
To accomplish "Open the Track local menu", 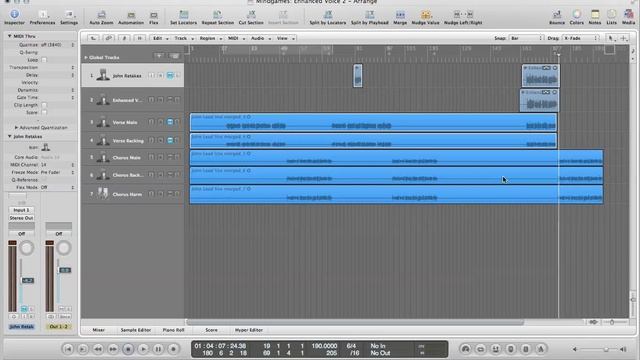I will [x=184, y=38].
